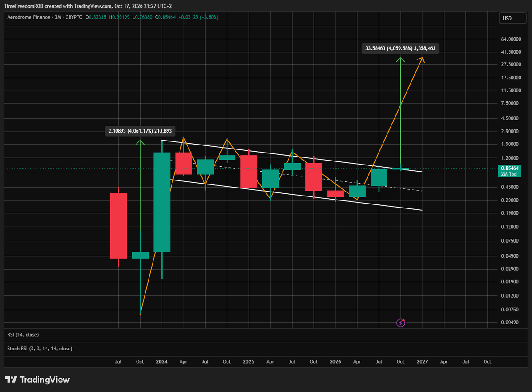532x392 pixels.
Task: Click the TradingView logo at bottom left
Action: coord(38,380)
